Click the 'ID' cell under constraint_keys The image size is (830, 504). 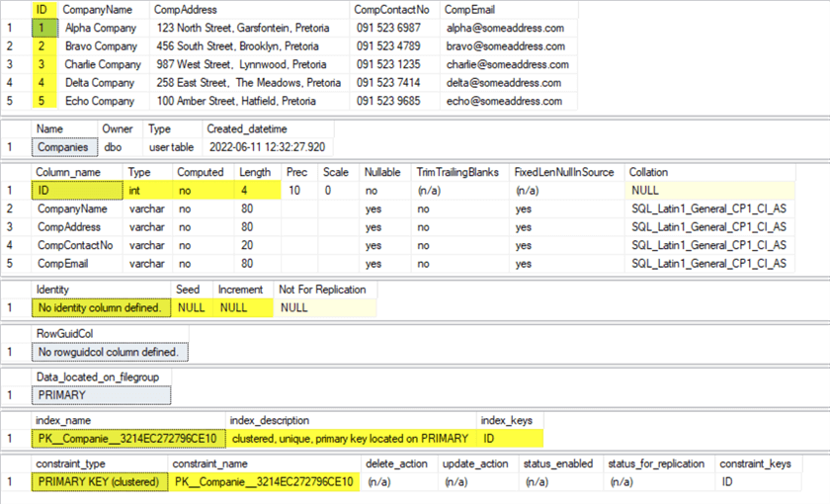pyautogui.click(x=758, y=482)
